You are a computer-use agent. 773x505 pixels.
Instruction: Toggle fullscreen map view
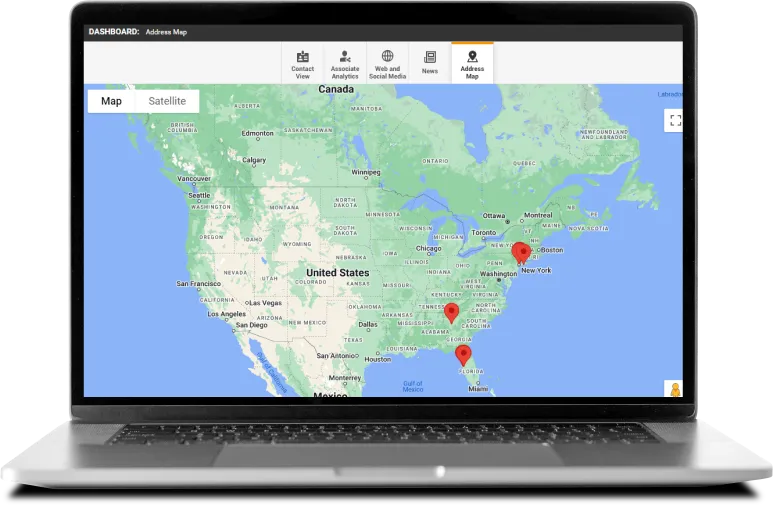click(675, 120)
